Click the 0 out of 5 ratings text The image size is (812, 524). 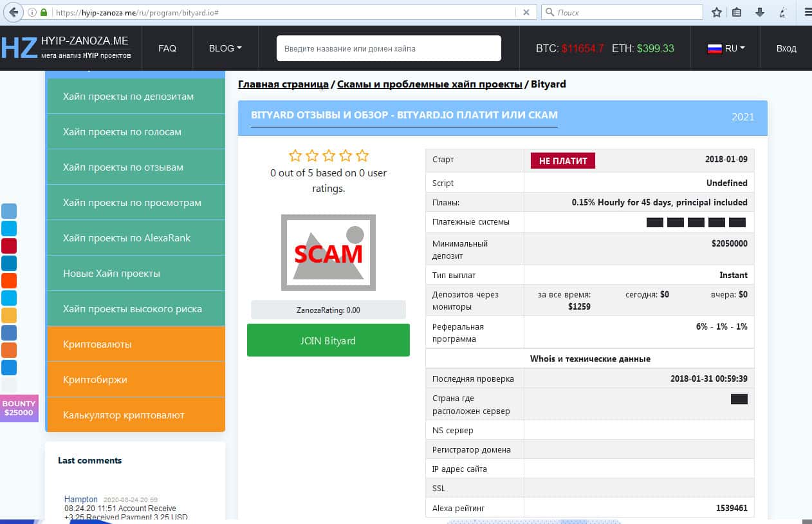[328, 181]
